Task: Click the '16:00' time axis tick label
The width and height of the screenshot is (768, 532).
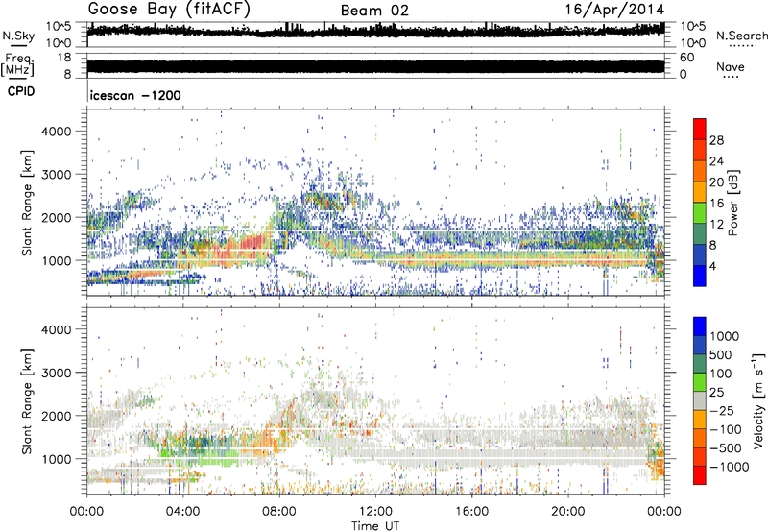Action: (471, 512)
